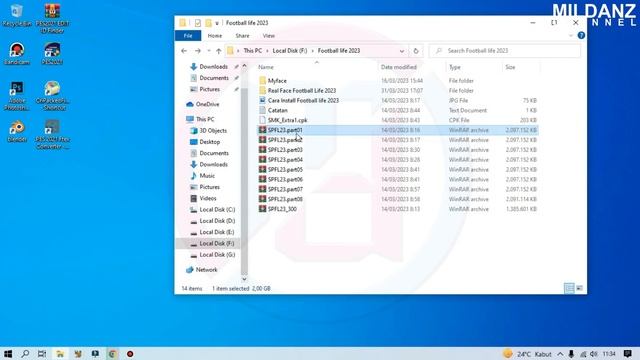Select the SPFL23_300 archive
The height and width of the screenshot is (360, 640).
click(282, 209)
